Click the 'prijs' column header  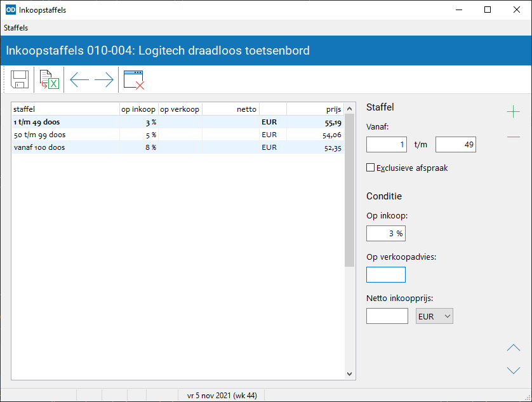point(315,109)
